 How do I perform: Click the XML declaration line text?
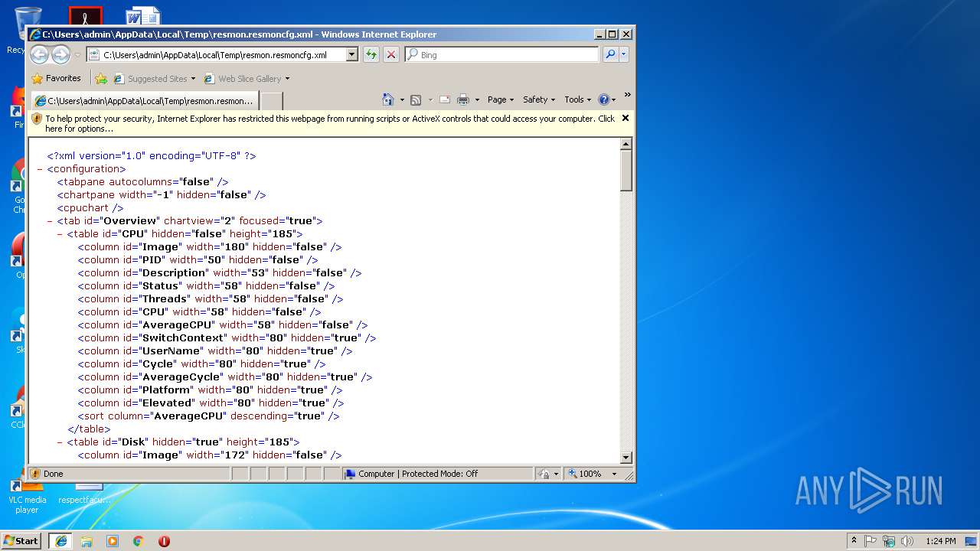click(x=152, y=155)
